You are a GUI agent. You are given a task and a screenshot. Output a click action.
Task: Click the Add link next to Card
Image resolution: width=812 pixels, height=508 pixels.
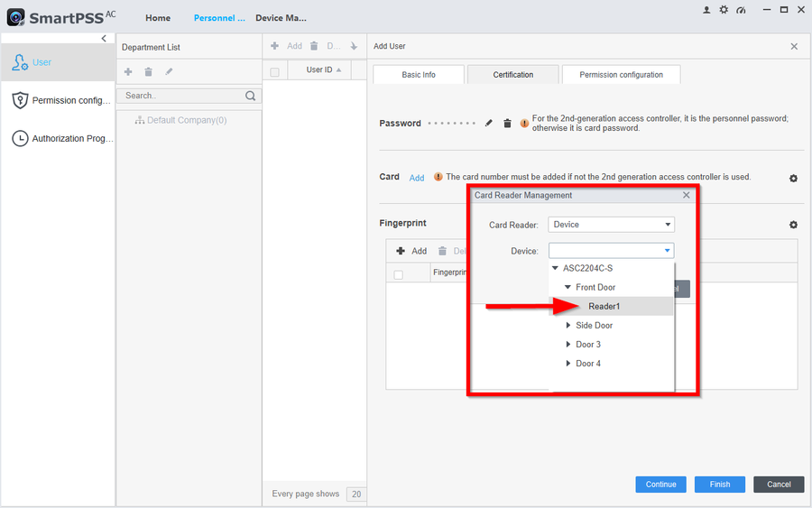[x=417, y=178]
